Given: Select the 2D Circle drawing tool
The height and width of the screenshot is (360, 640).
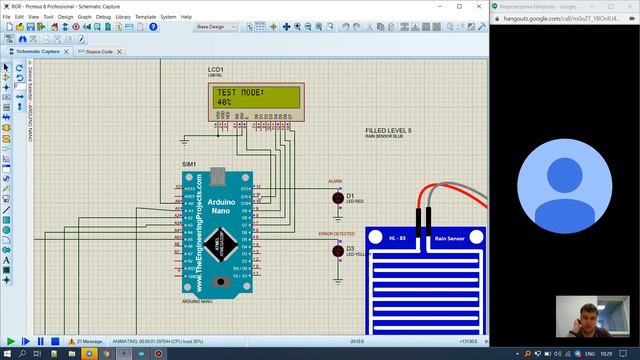Looking at the screenshot, I should click(x=6, y=230).
